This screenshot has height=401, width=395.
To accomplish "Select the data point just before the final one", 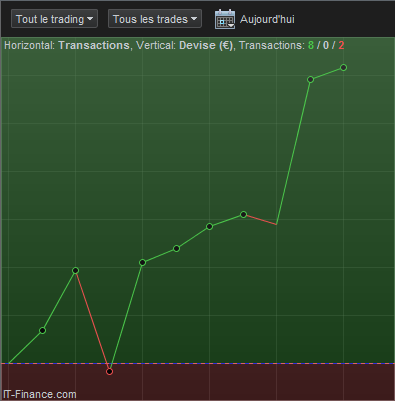I will (310, 80).
